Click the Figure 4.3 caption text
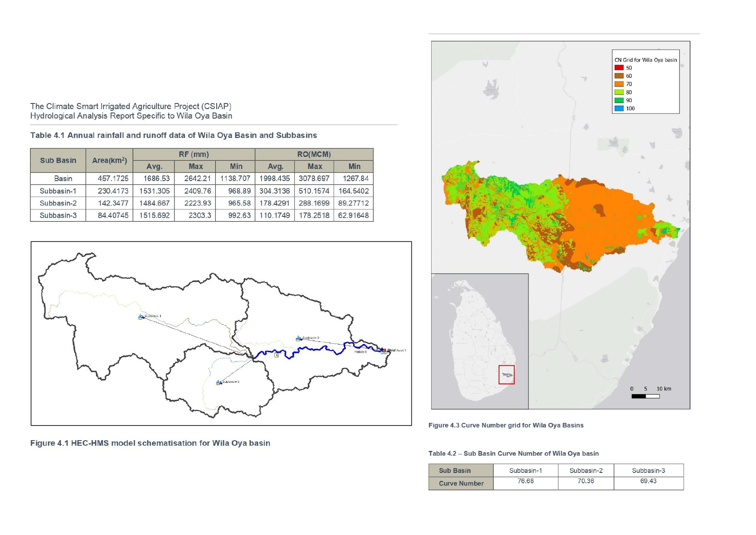The image size is (756, 535). tap(506, 425)
